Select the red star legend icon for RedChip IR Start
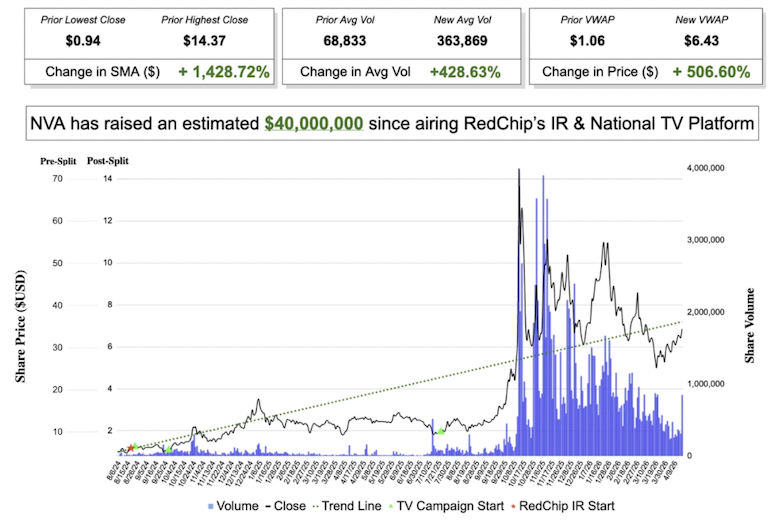This screenshot has width=769, height=522. coord(513,506)
